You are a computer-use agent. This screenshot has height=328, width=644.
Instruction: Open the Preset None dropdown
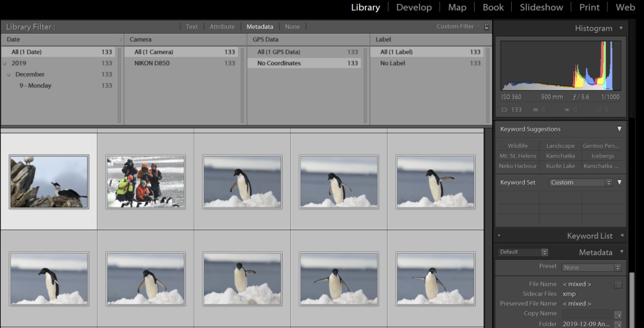(591, 267)
